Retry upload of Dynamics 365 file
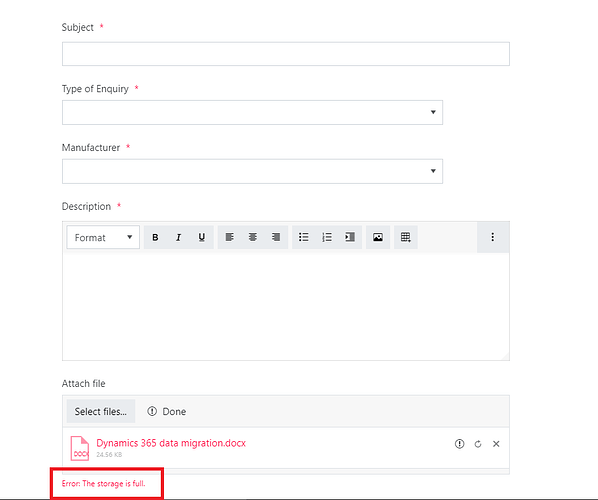The width and height of the screenshot is (598, 500). pos(478,444)
